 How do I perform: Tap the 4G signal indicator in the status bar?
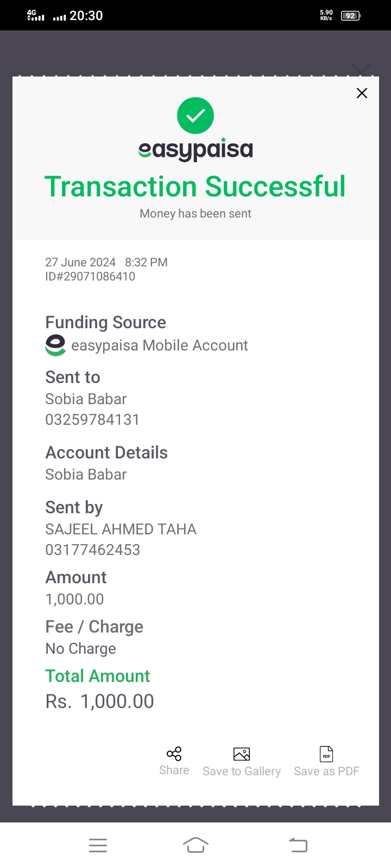tap(35, 15)
